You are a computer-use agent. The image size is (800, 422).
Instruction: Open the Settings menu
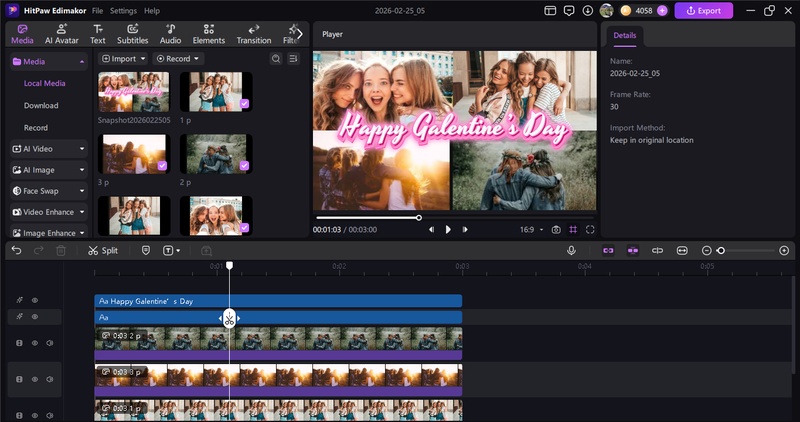[123, 11]
